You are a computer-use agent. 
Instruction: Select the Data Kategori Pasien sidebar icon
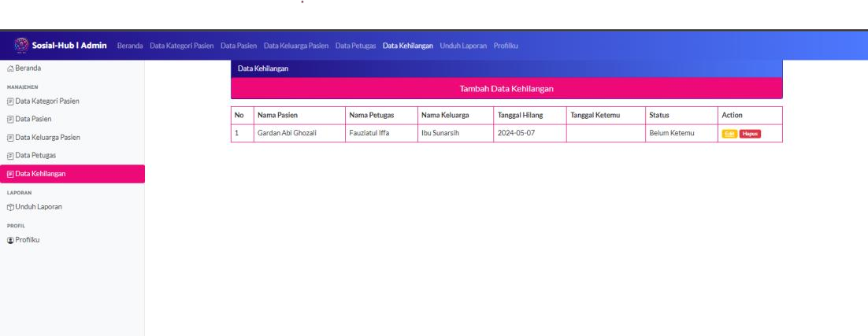click(x=6, y=101)
